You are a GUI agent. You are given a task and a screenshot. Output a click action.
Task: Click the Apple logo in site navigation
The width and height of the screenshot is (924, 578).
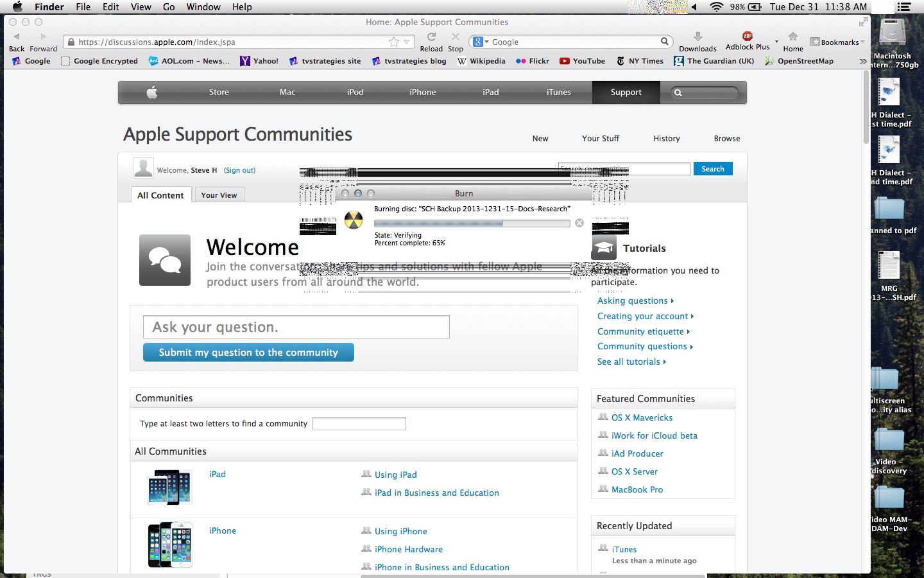(x=152, y=92)
